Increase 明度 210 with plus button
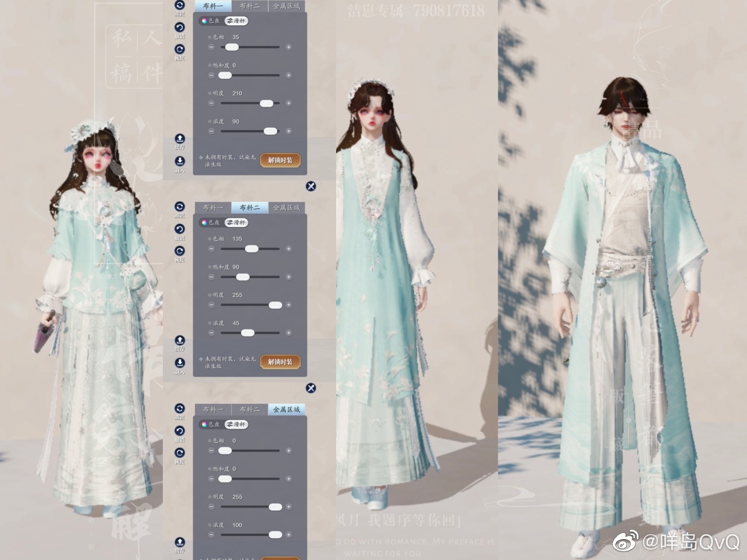The image size is (747, 560). click(288, 103)
